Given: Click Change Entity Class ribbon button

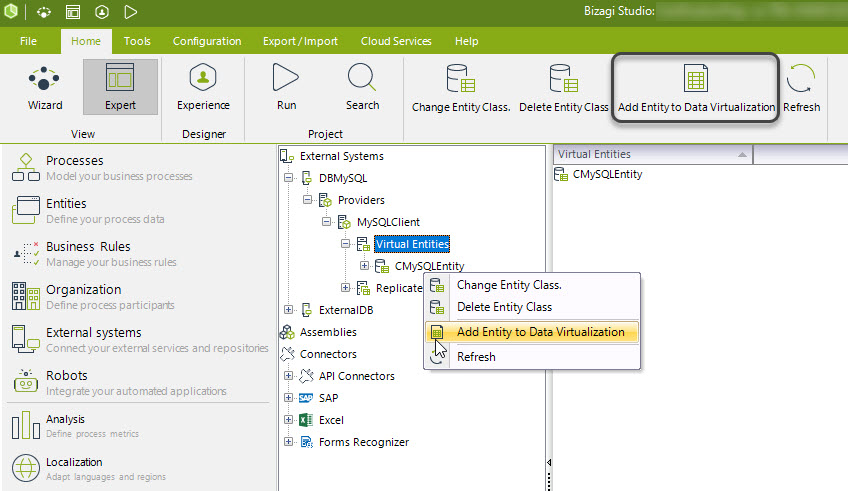Looking at the screenshot, I should point(461,89).
